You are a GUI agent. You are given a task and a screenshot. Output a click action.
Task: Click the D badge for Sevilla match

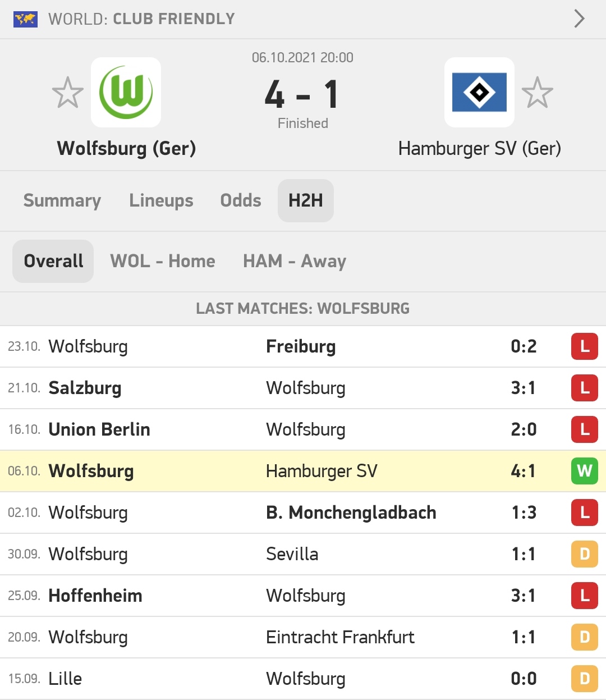click(585, 554)
